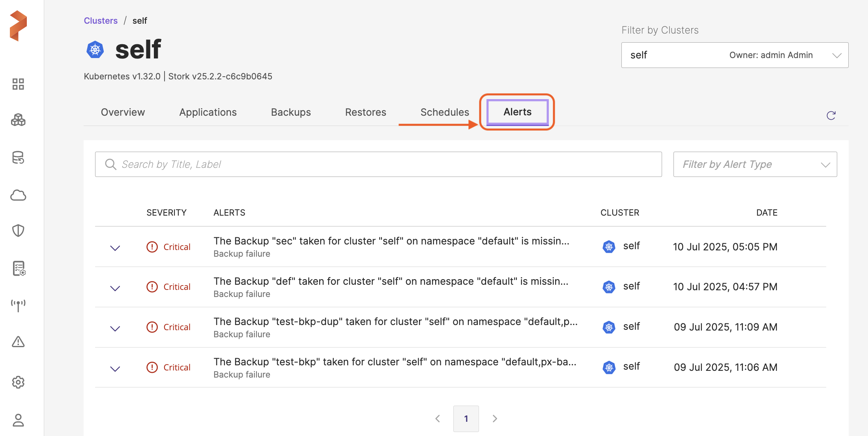The width and height of the screenshot is (868, 436).
Task: Open the rules checklist icon in sidebar
Action: pyautogui.click(x=19, y=268)
